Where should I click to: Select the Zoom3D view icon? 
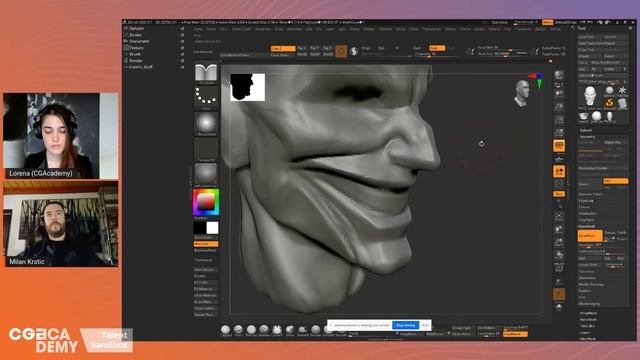[559, 242]
